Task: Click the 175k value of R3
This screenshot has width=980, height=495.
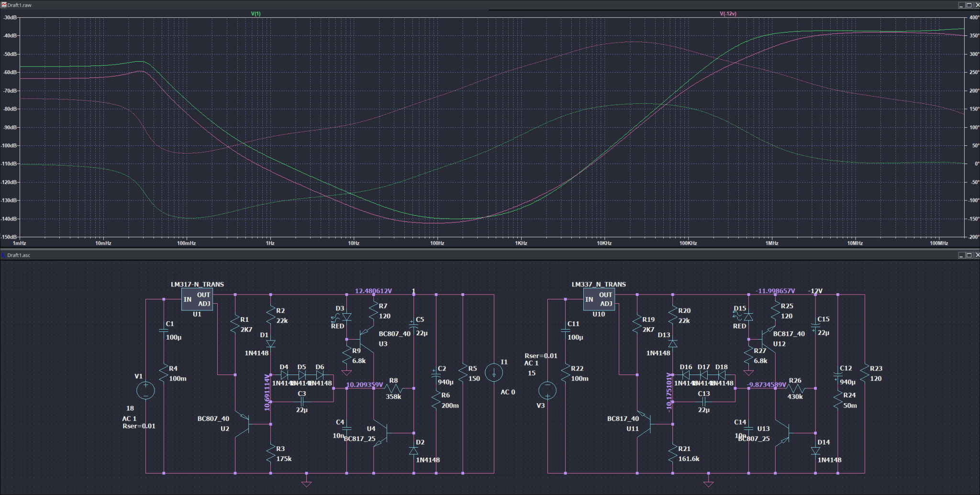Action: (x=284, y=459)
